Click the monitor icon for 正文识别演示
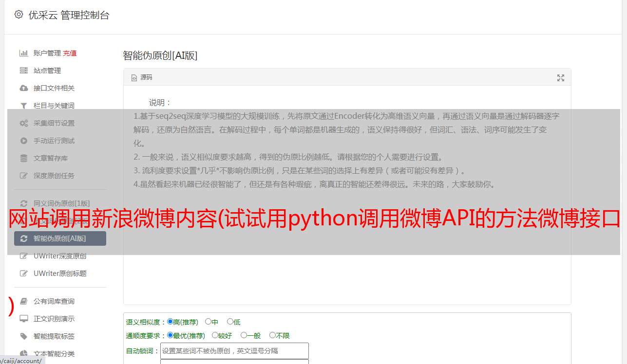 [x=23, y=319]
